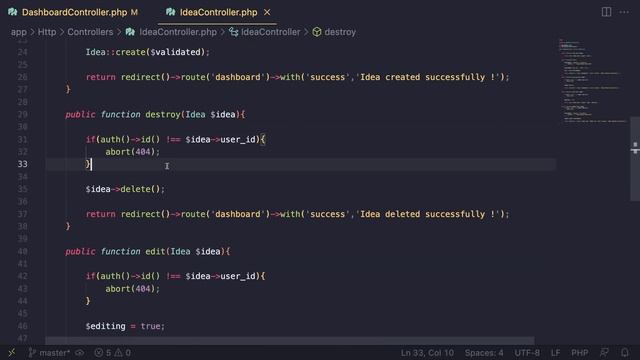The height and width of the screenshot is (360, 640).
Task: Click the closing brace on line 33
Action: point(88,164)
